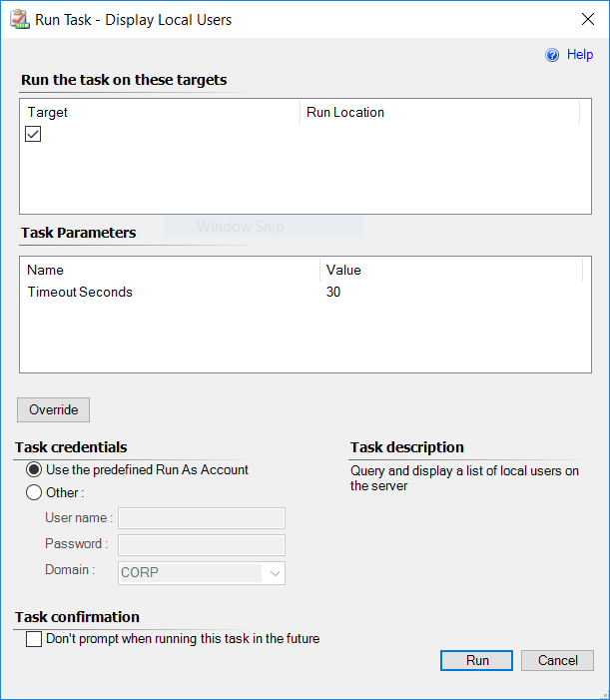Select the Timeout Seconds parameter row

click(305, 292)
